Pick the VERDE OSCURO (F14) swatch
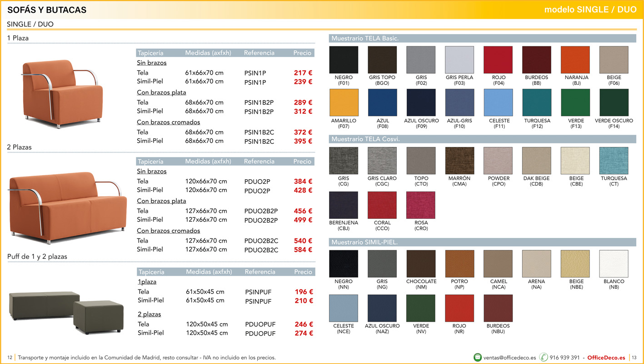This screenshot has width=644, height=364. 614,102
